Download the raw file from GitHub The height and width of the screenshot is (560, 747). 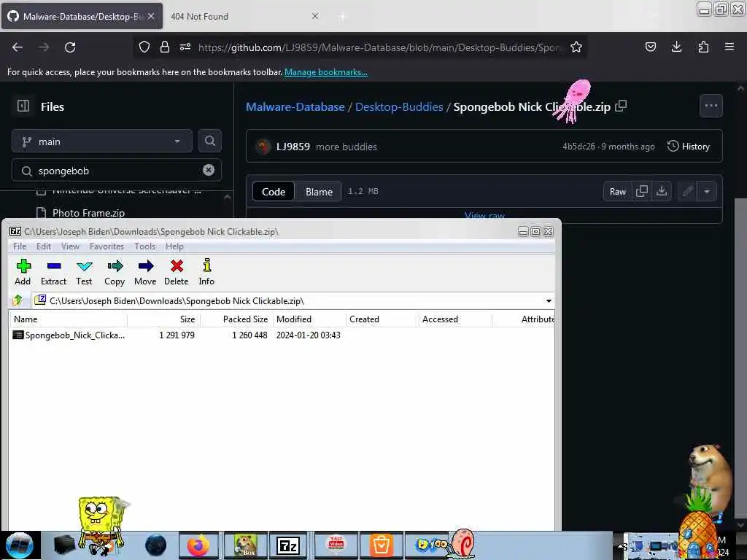(x=661, y=192)
